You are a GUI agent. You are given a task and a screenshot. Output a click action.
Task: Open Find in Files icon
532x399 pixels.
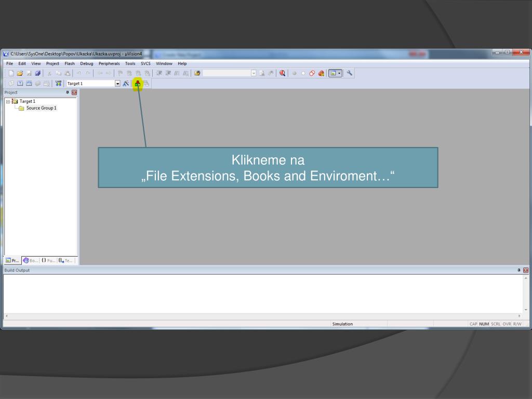(197, 73)
